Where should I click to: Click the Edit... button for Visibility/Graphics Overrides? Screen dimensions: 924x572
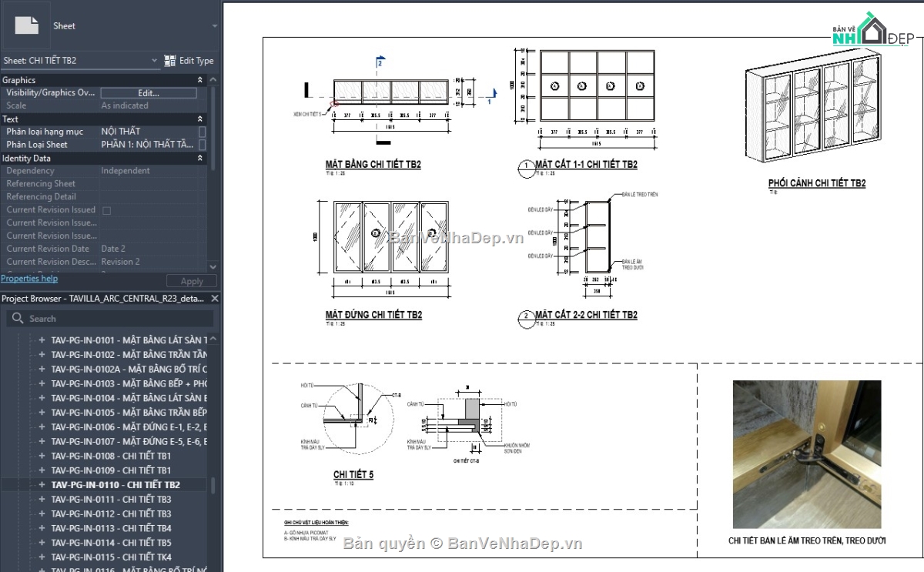pos(149,92)
